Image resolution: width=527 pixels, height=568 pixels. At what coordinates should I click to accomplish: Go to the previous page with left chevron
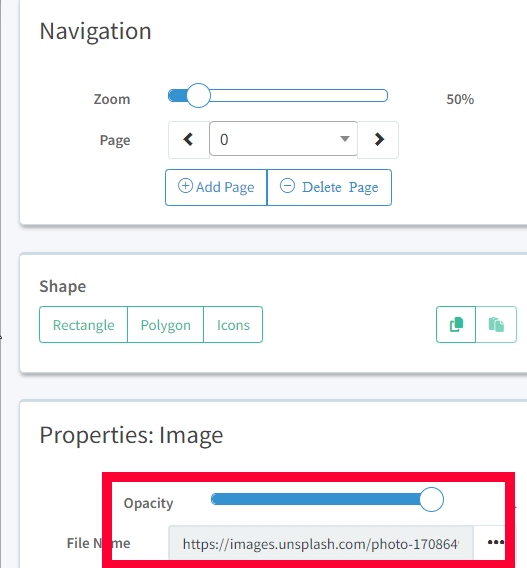coord(189,140)
